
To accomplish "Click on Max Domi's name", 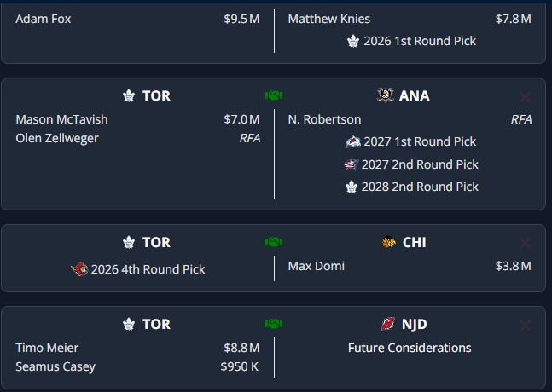I will (x=317, y=266).
